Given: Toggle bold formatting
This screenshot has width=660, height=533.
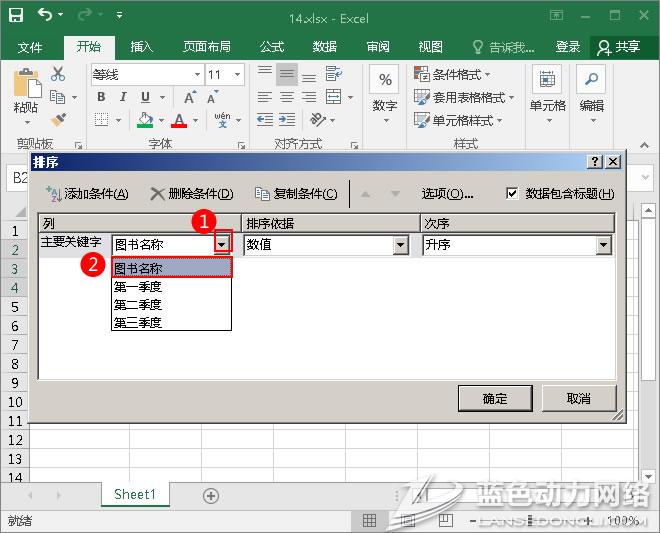Looking at the screenshot, I should (101, 97).
